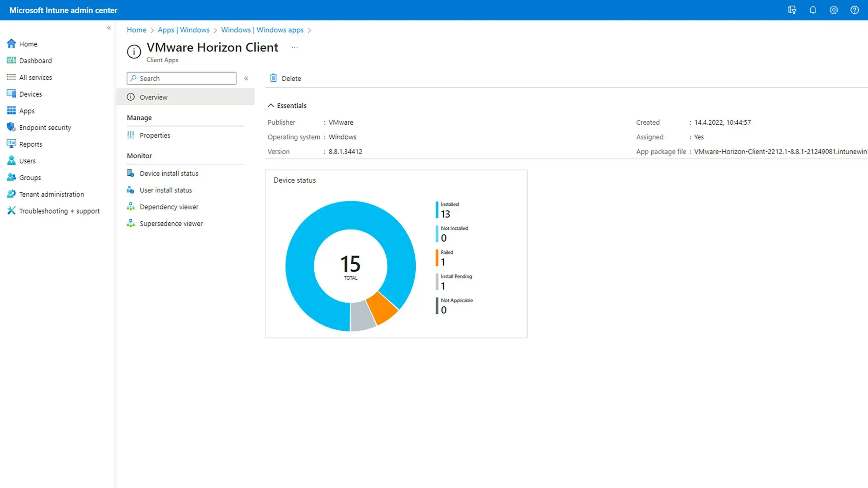
Task: Click the info icon beside VMware Horizon Client
Action: (134, 52)
